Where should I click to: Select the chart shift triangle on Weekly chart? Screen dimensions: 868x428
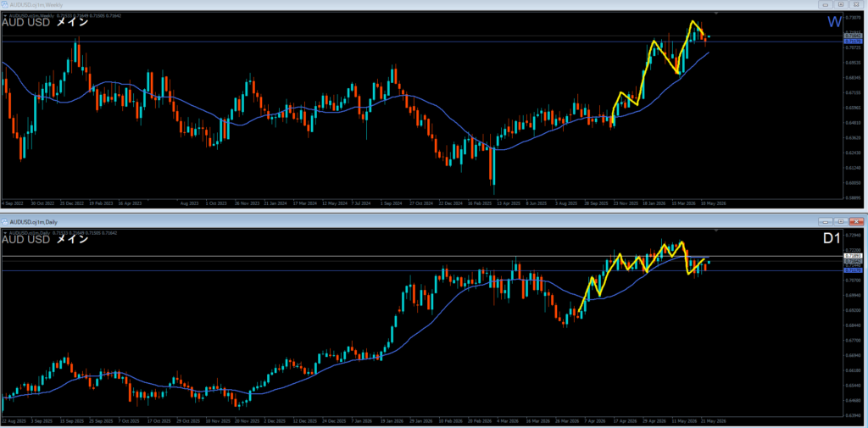717,14
